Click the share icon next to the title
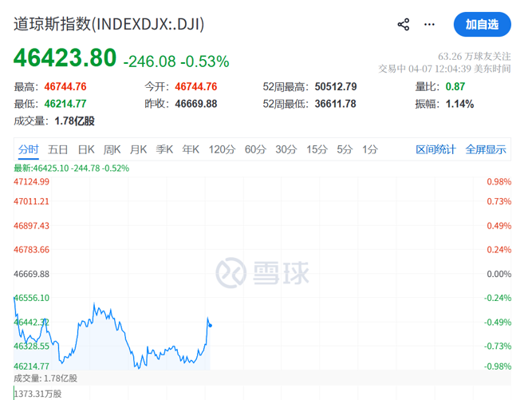This screenshot has height=400, width=532. click(x=404, y=25)
